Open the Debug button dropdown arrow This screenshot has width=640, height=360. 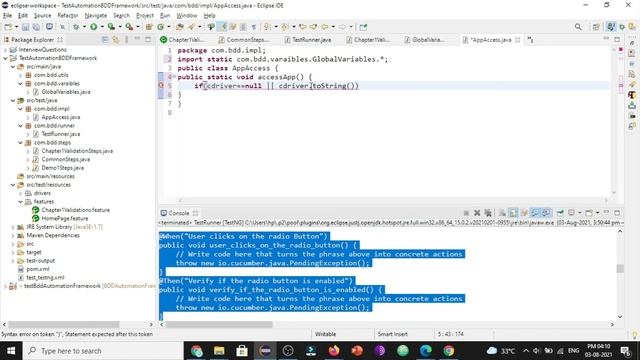point(84,27)
